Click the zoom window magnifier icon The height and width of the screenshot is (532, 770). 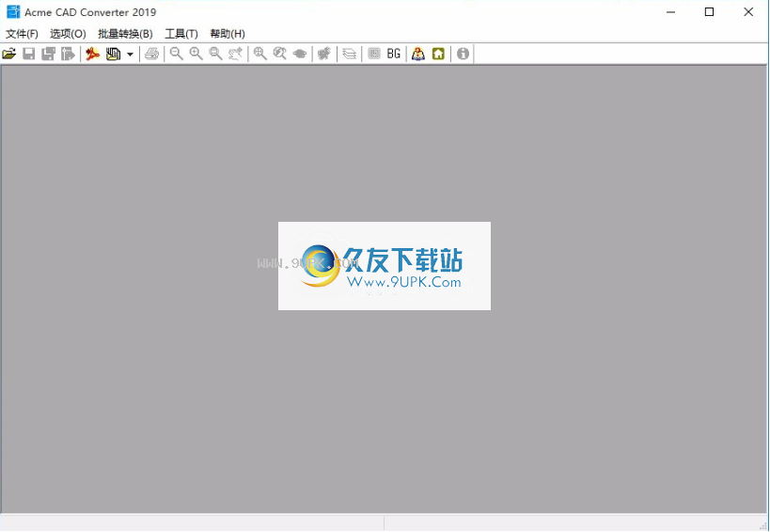215,54
